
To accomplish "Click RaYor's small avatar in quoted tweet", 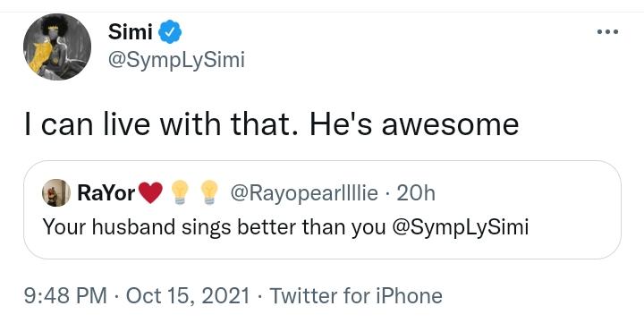I will click(56, 192).
